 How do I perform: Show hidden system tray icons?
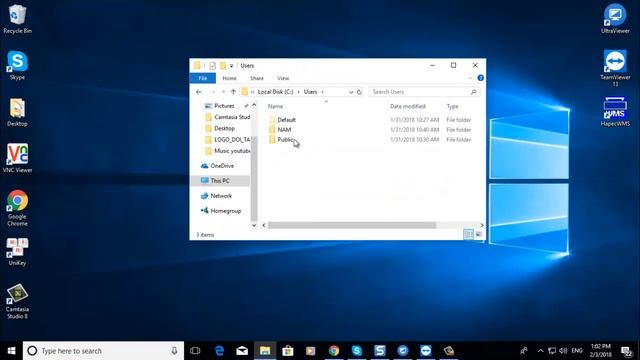coord(540,351)
